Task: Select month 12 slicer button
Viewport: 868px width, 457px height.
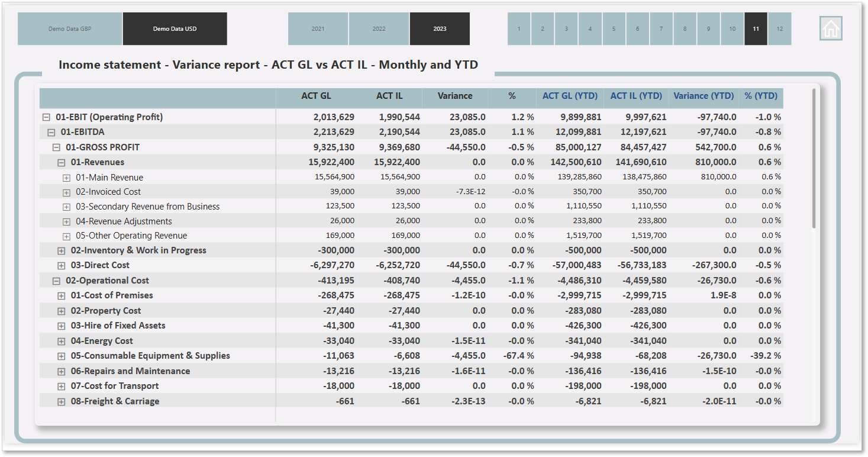Action: [779, 28]
